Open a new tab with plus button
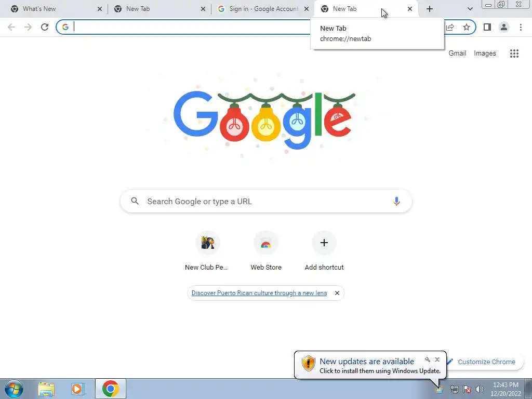 tap(430, 9)
